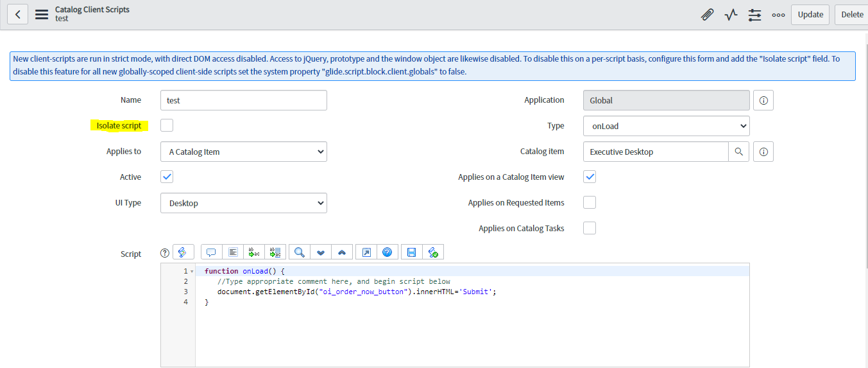Click the Catalog item reference field

[656, 152]
